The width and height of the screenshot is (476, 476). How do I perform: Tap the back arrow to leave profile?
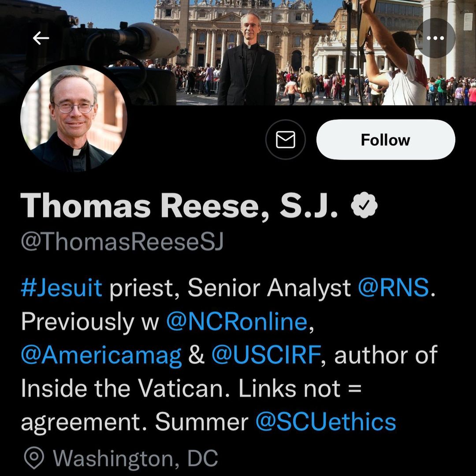pyautogui.click(x=41, y=38)
